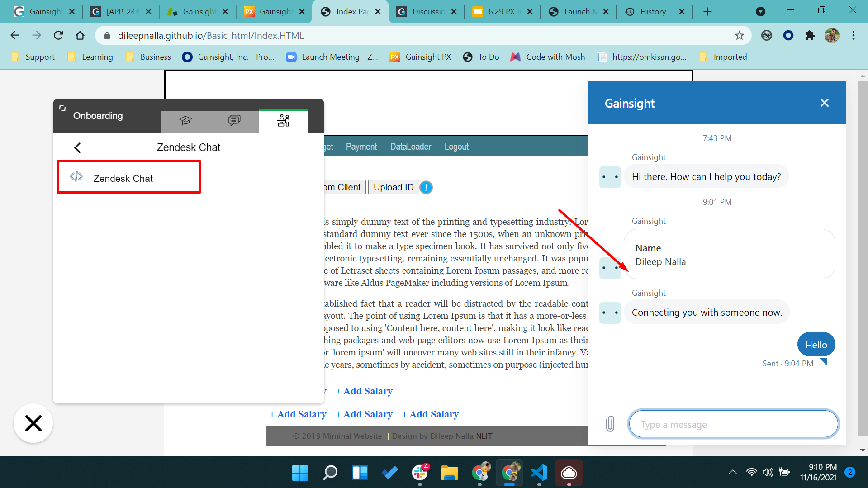The width and height of the screenshot is (868, 488).
Task: Click the address bar URL
Action: click(x=211, y=35)
